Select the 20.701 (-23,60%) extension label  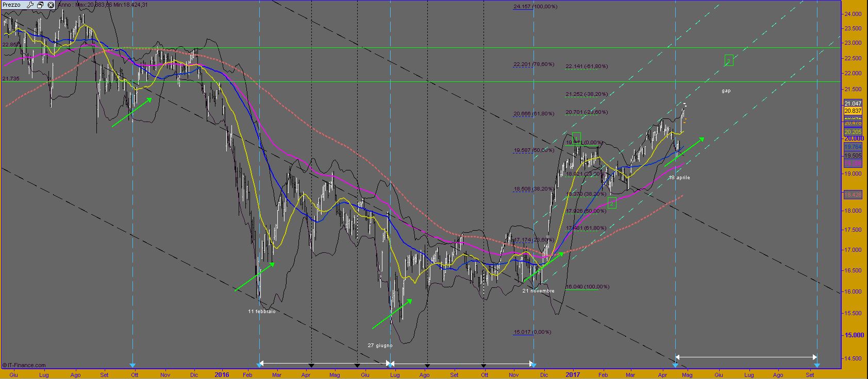coord(587,112)
